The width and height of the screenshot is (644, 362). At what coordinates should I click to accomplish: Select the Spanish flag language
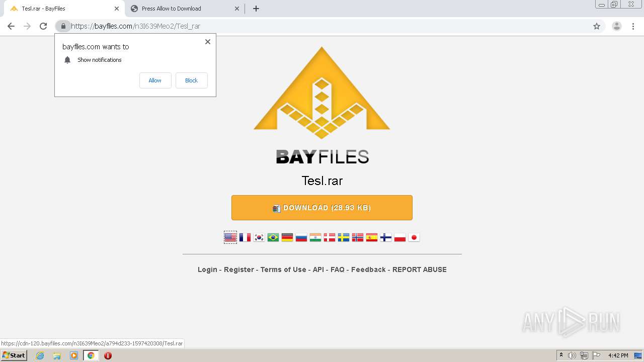[372, 237]
